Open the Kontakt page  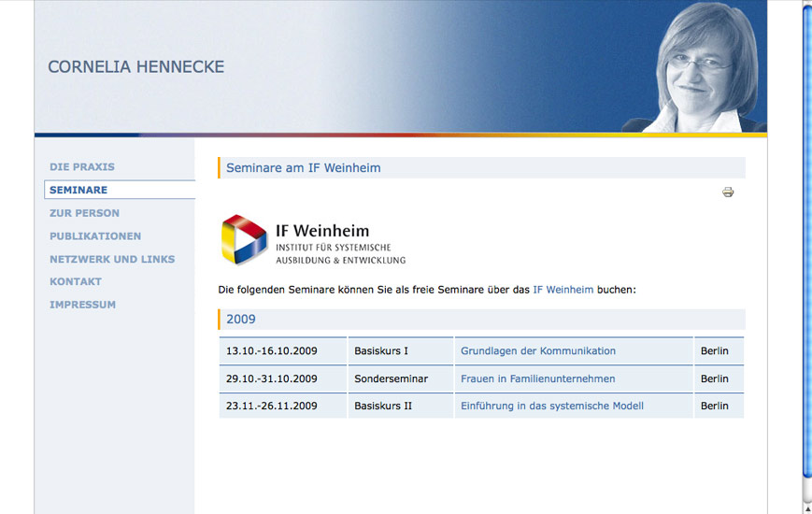pos(76,281)
